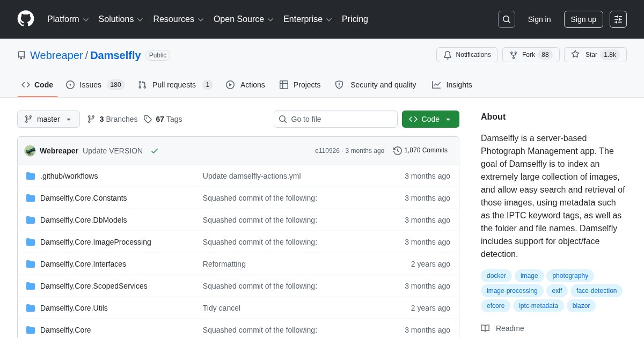644x338 pixels.
Task: Open the green Code dropdown button
Action: (430, 119)
